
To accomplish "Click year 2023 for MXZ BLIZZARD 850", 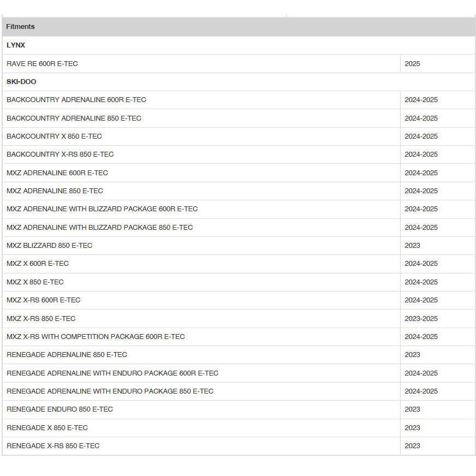I will point(412,245).
